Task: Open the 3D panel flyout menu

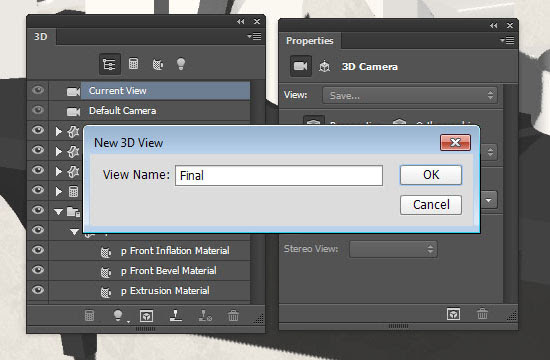Action: point(254,36)
